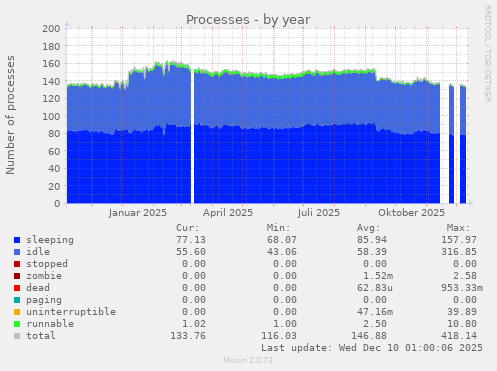Click the sleeping average value 85.94
Screen dimensions: 497x371
pos(372,240)
